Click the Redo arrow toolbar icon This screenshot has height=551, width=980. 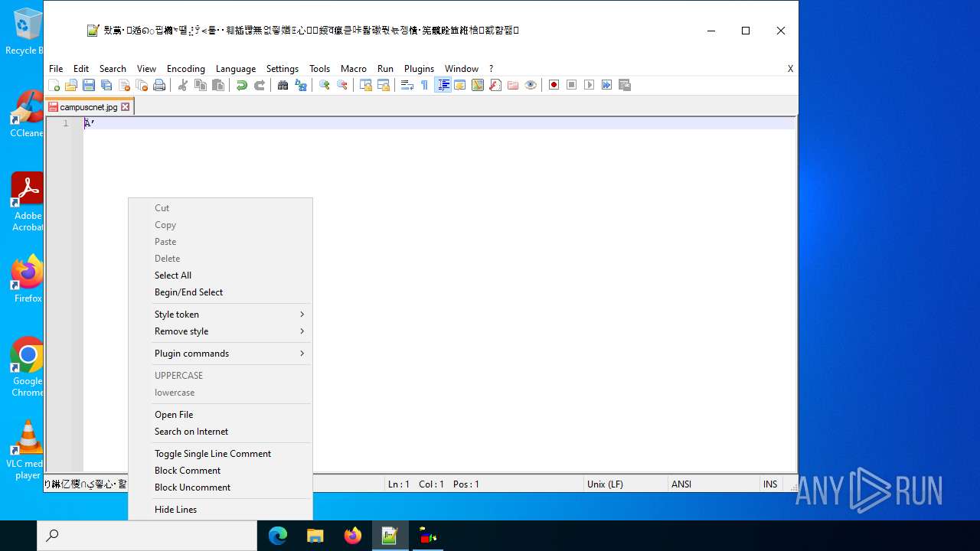pos(259,85)
